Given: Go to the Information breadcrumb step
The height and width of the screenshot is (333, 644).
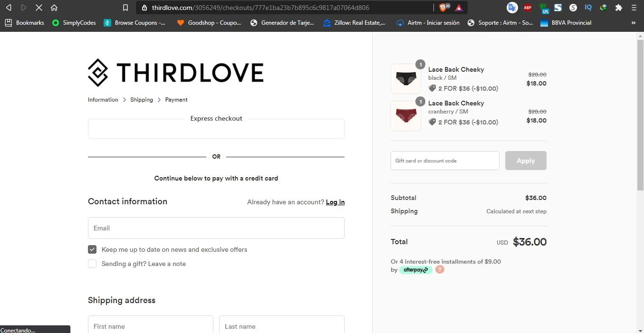Looking at the screenshot, I should [103, 100].
